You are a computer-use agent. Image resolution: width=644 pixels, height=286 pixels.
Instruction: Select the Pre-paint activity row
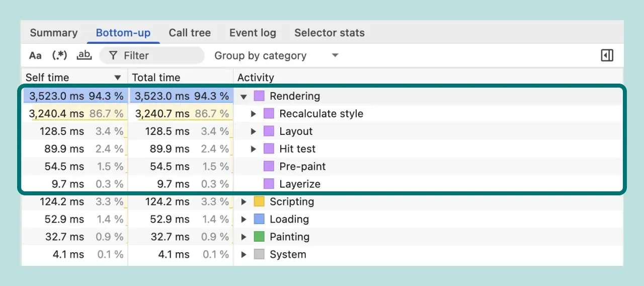click(x=302, y=167)
